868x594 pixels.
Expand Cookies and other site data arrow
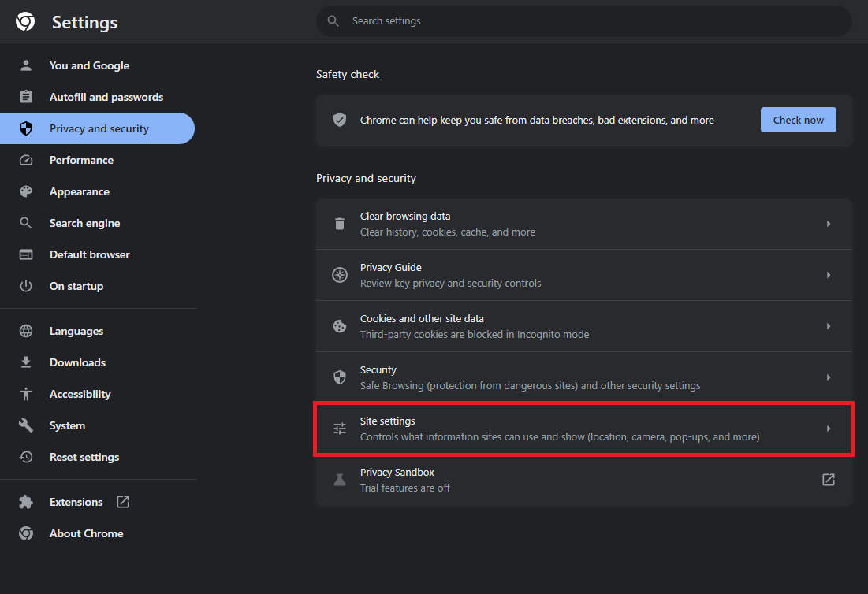click(x=828, y=326)
